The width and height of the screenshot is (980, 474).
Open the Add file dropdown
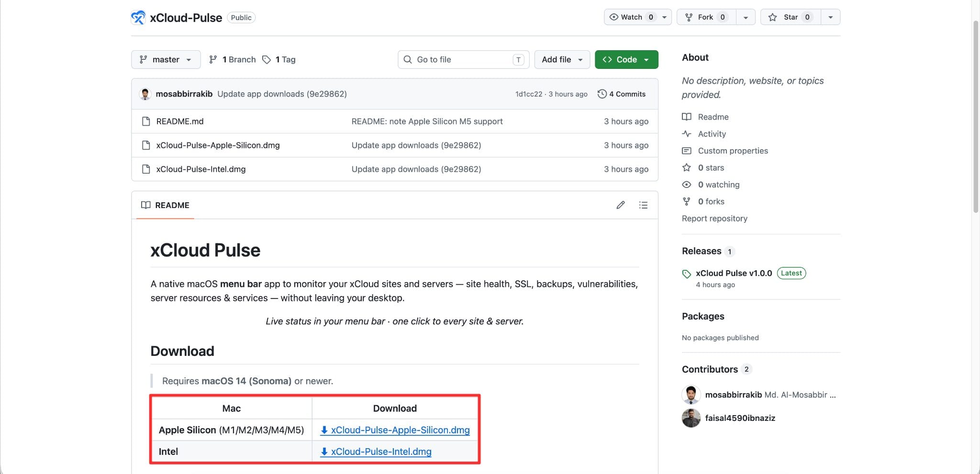[562, 59]
